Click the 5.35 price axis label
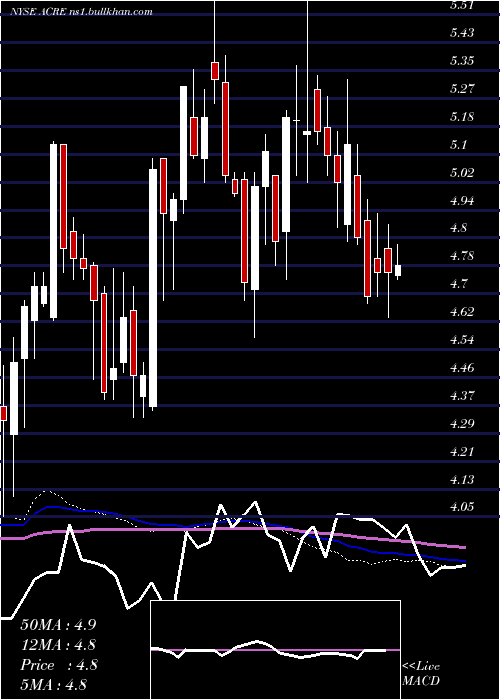This screenshot has width=500, height=700. [462, 61]
